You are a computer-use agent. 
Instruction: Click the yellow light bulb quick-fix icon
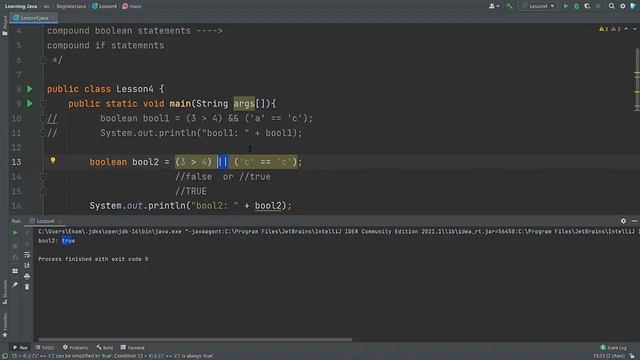pos(53,161)
